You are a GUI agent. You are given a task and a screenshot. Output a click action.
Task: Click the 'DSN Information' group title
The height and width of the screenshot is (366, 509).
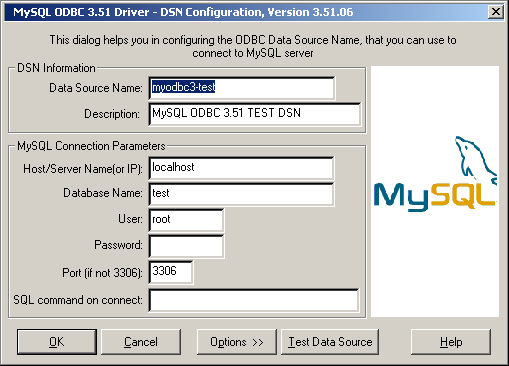click(x=56, y=68)
